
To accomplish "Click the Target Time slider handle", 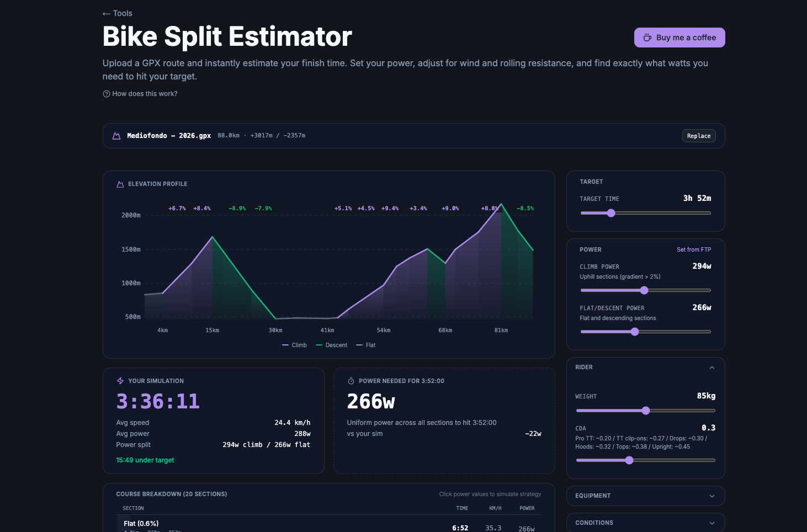I will [x=611, y=213].
